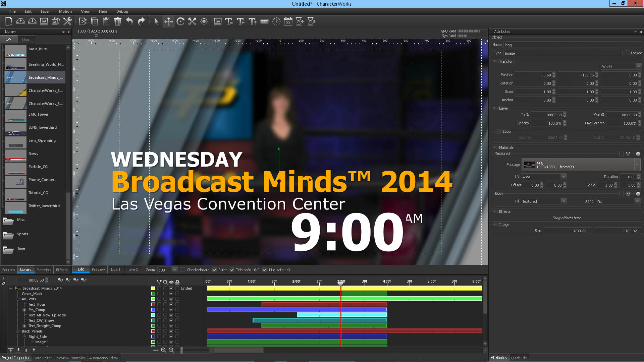The width and height of the screenshot is (644, 362).
Task: Open the World coordinate dropdown
Action: (x=621, y=67)
